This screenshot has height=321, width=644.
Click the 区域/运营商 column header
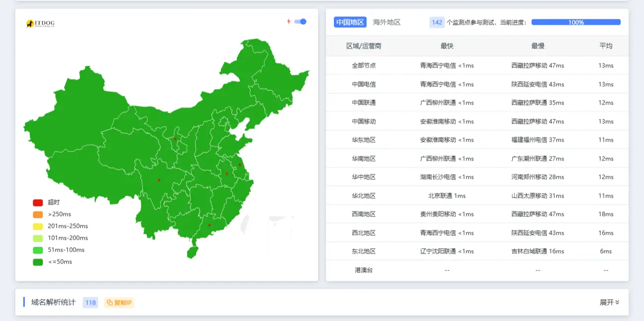(365, 46)
